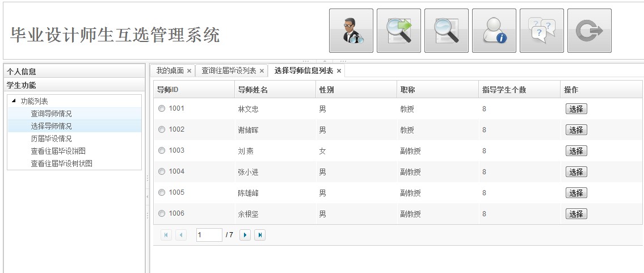This screenshot has height=273, width=644.
Task: Click the magnifier with green arrow icon
Action: tap(399, 31)
